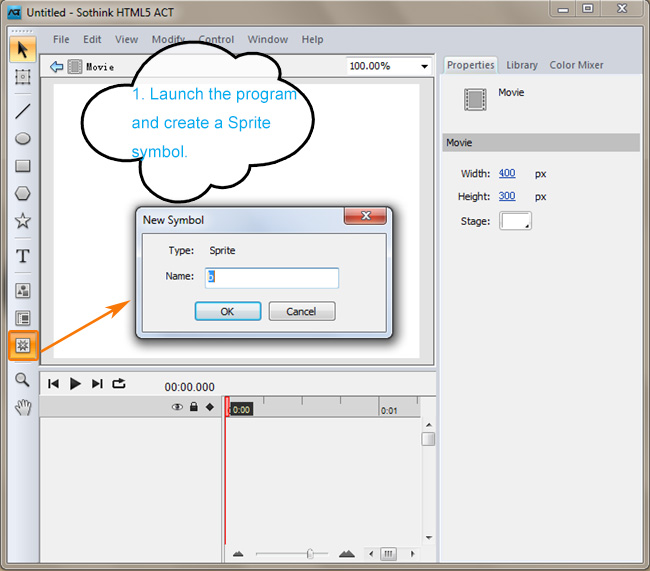Open the Edit menu
Viewport: 650px width, 571px height.
[x=92, y=39]
